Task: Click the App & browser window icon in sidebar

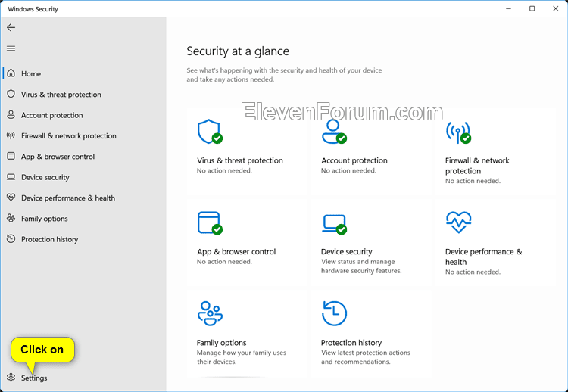Action: pyautogui.click(x=11, y=156)
